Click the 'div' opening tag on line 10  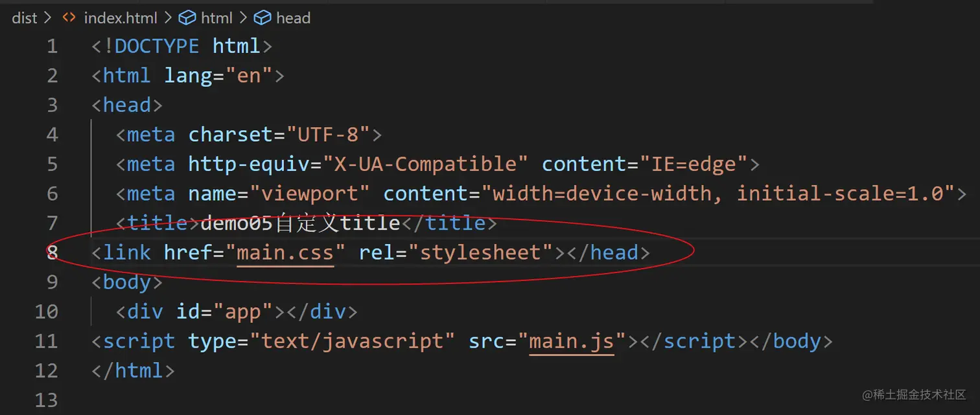click(145, 311)
